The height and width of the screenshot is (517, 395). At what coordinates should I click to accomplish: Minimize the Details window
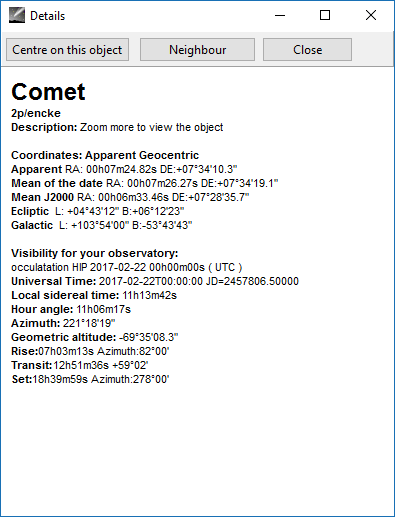(280, 15)
